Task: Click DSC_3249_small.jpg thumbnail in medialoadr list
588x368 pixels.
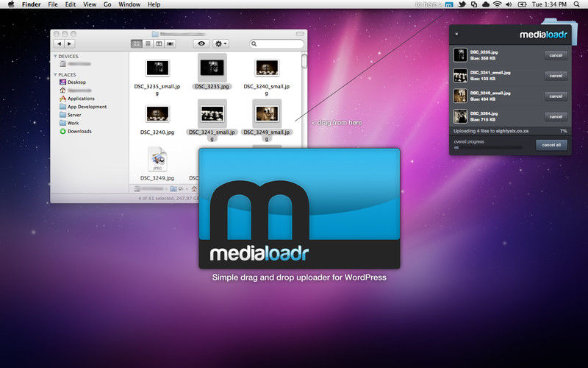Action: [460, 96]
